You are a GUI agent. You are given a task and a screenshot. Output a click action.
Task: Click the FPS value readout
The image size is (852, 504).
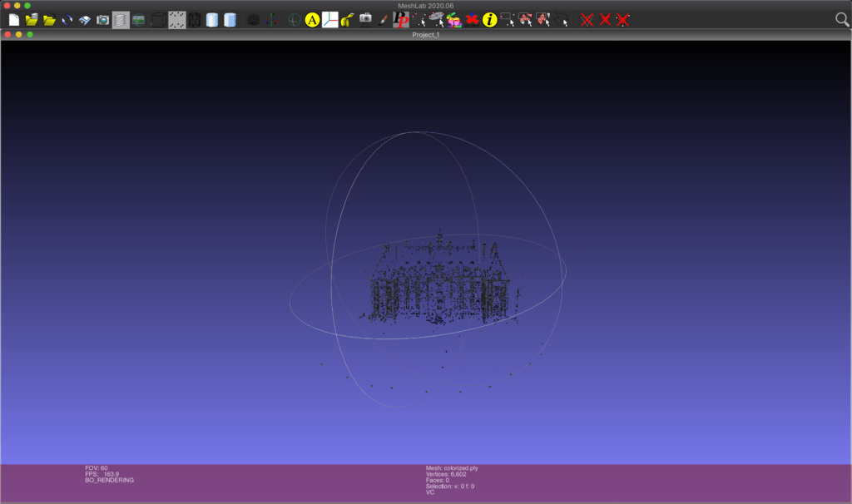(102, 474)
